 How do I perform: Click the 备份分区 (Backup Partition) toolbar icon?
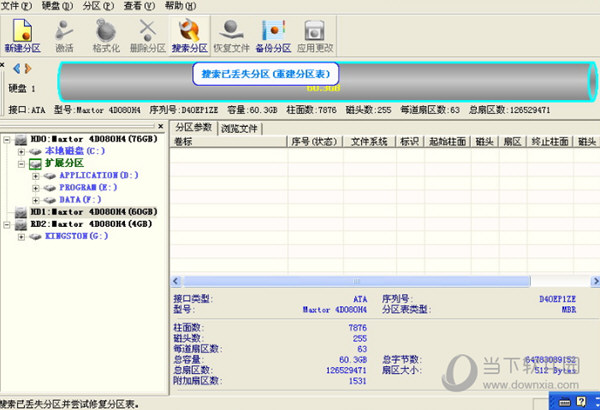[x=272, y=34]
